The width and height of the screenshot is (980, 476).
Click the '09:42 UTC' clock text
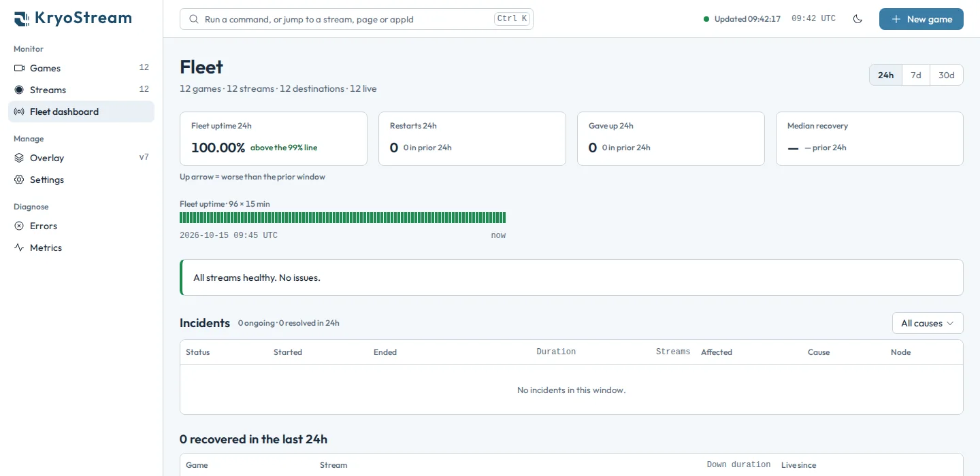tap(813, 19)
